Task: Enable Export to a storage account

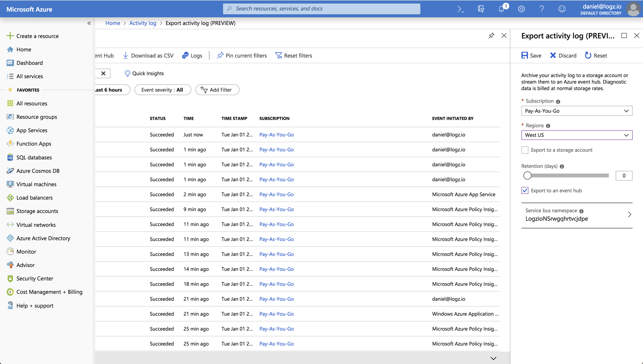Action: pos(525,150)
